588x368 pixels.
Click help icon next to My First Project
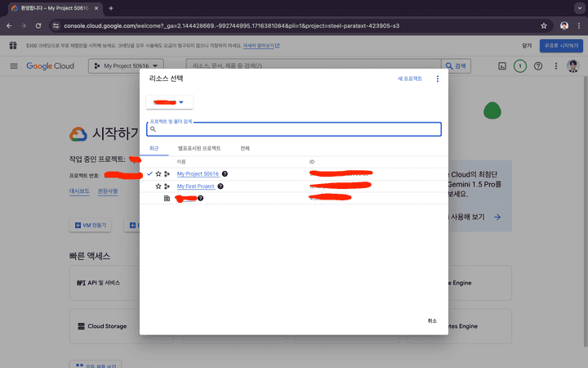pos(221,186)
